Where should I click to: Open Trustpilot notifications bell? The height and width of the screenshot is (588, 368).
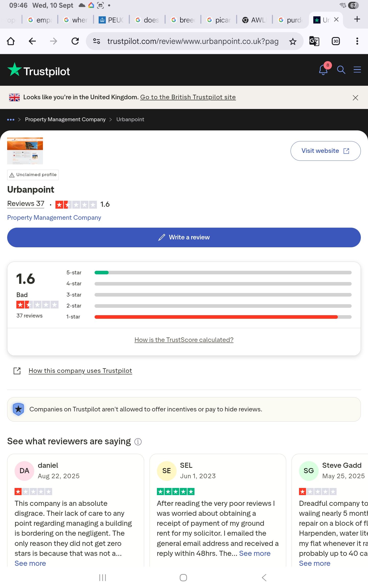(x=323, y=70)
